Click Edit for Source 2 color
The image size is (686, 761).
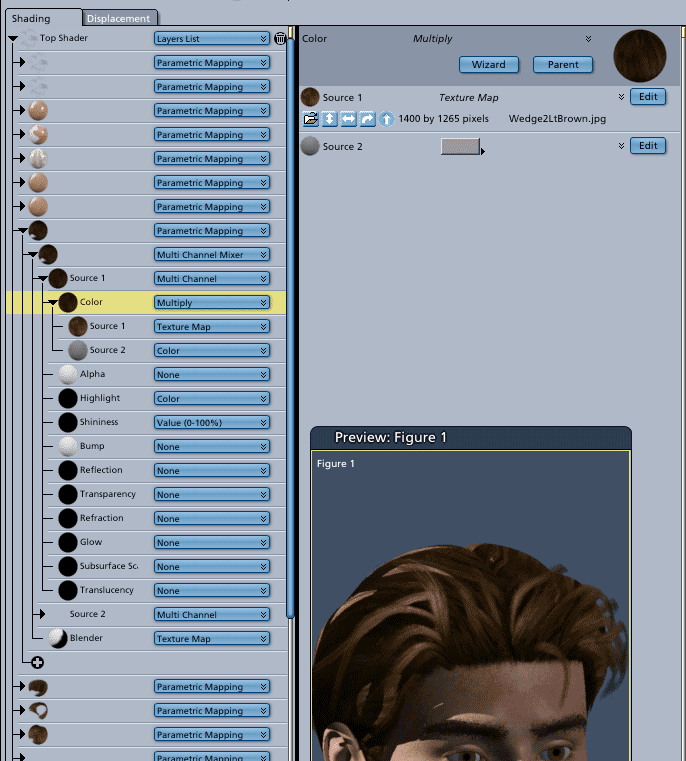(x=648, y=146)
